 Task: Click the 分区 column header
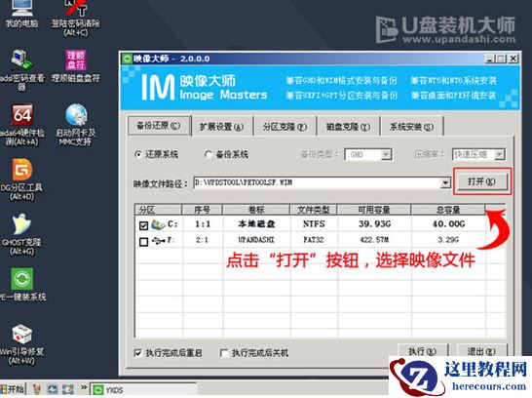tap(158, 210)
